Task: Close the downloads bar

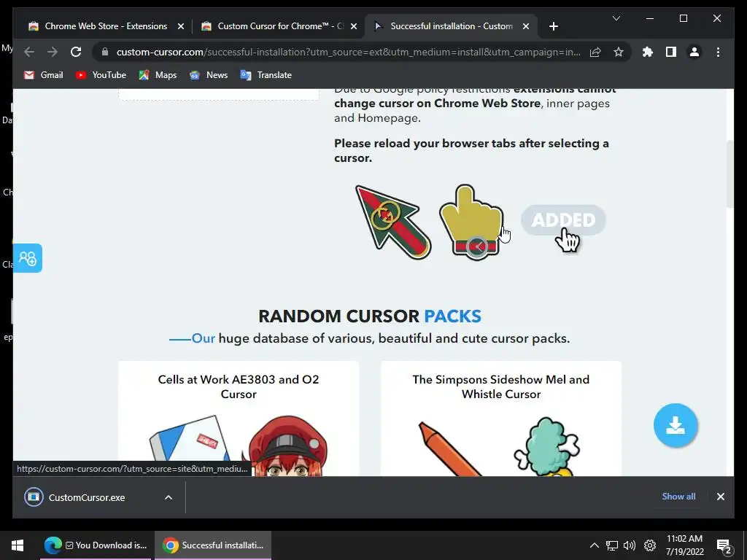Action: pos(720,497)
